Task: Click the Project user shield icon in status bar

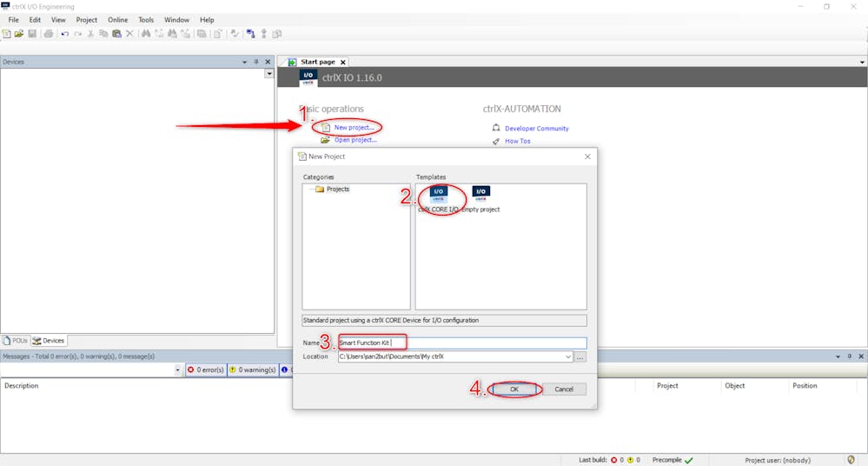Action: pyautogui.click(x=851, y=460)
